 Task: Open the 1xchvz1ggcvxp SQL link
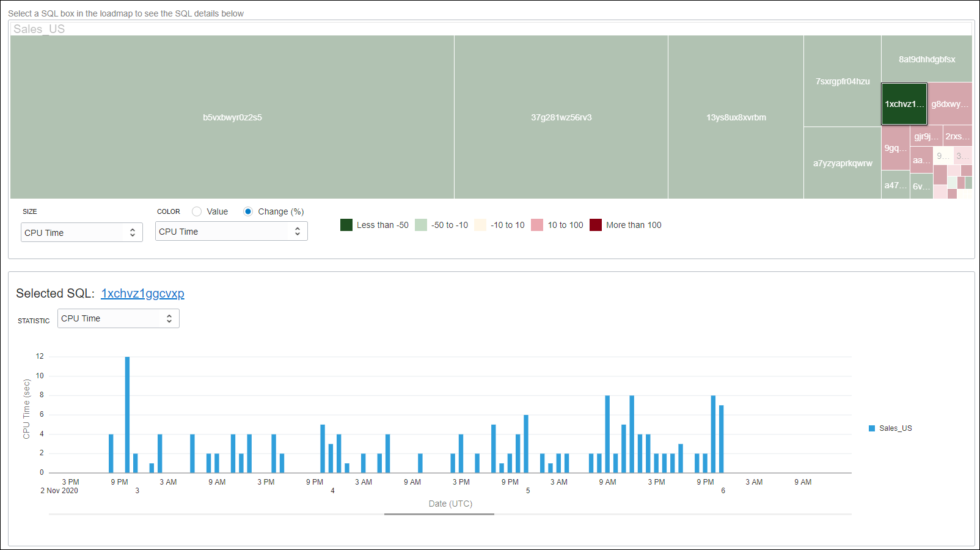(142, 294)
